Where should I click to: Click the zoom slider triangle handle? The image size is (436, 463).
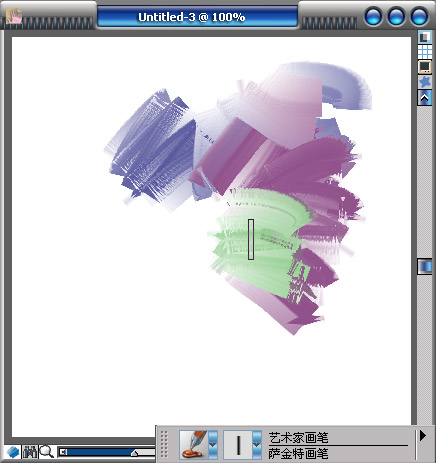134,453
